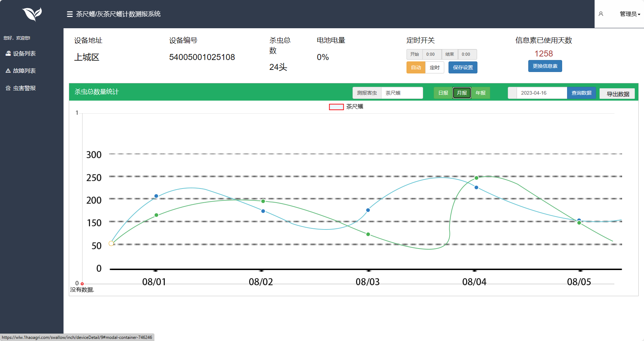This screenshot has width=644, height=341.
Task: Click 保存设置 button
Action: (x=463, y=67)
